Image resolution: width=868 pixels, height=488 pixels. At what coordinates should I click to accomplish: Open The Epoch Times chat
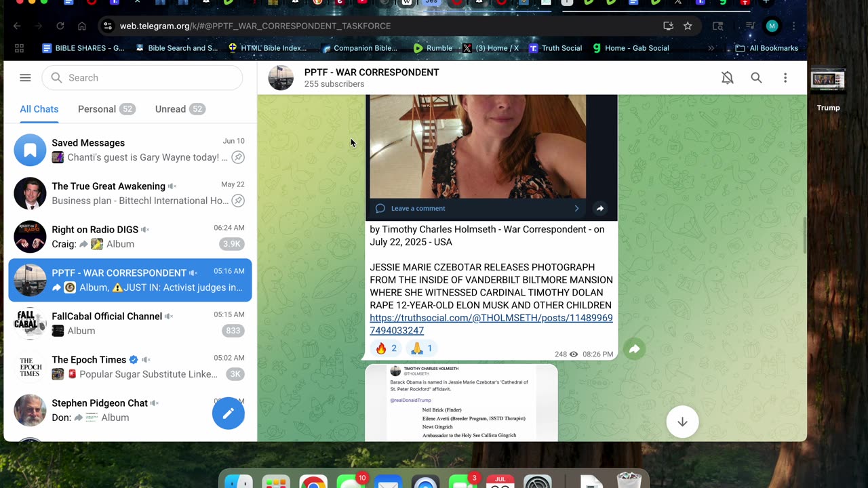pos(130,367)
